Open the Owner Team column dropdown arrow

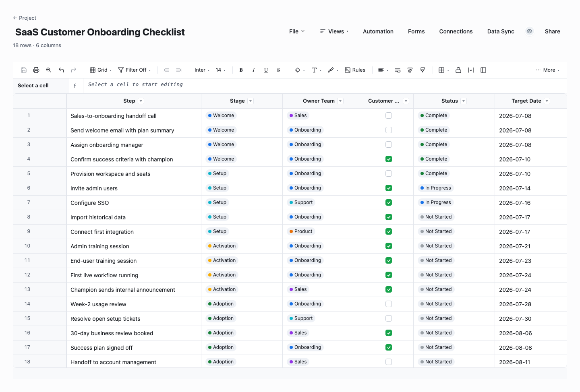pyautogui.click(x=340, y=101)
